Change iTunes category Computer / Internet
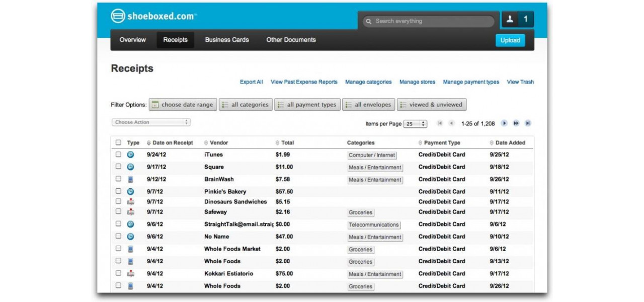644x302 pixels. [372, 156]
